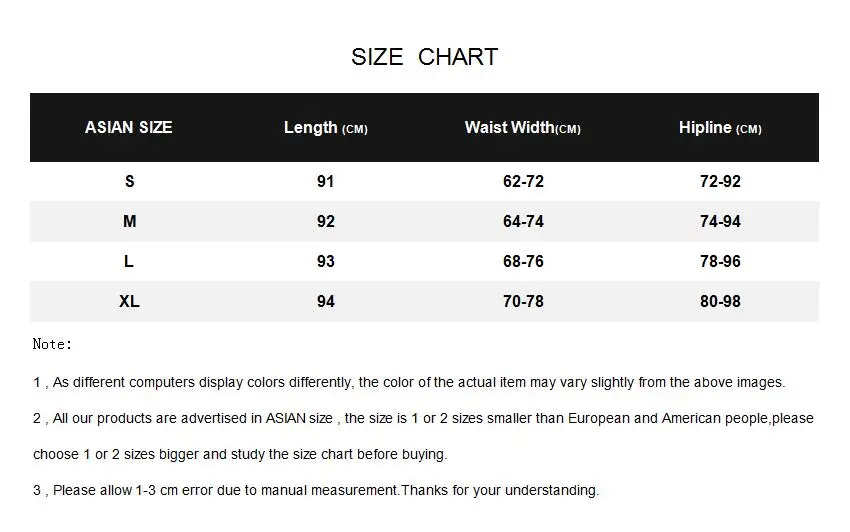Select the ASIAN SIZE column header
Image resolution: width=850 pixels, height=532 pixels.
[x=128, y=127]
